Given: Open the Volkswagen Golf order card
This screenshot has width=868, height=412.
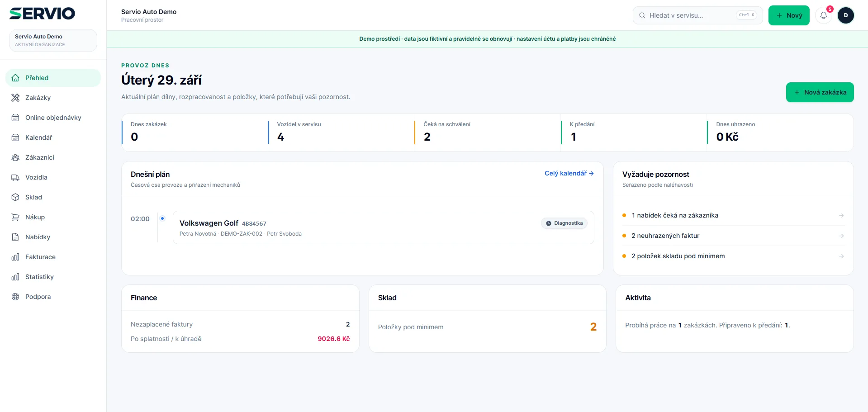Looking at the screenshot, I should click(x=383, y=227).
